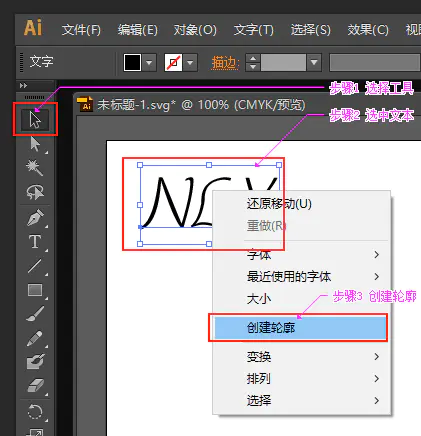Choose 大小 in context menu
This screenshot has height=436, width=421.
tap(302, 299)
